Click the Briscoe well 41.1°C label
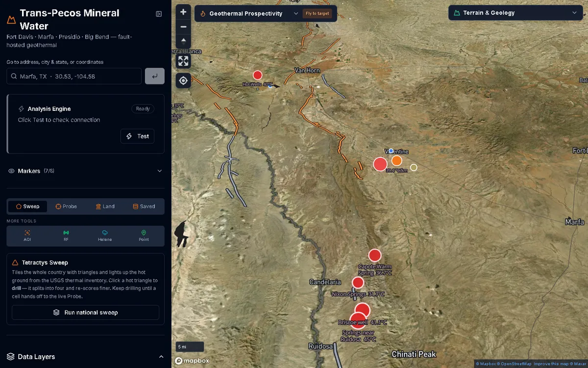This screenshot has height=368, width=588. [363, 323]
